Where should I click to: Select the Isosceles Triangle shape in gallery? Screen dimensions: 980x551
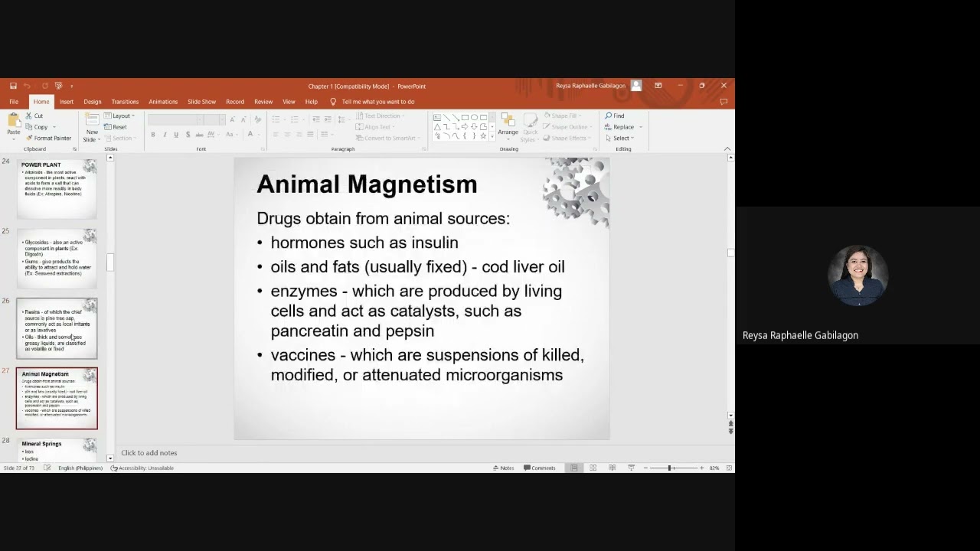coord(437,127)
